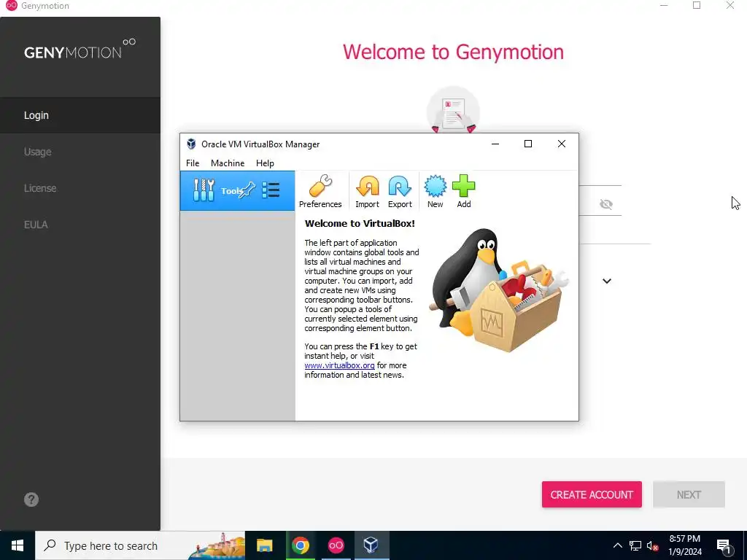
Task: Switch to Genymotion taskbar icon
Action: click(x=336, y=545)
